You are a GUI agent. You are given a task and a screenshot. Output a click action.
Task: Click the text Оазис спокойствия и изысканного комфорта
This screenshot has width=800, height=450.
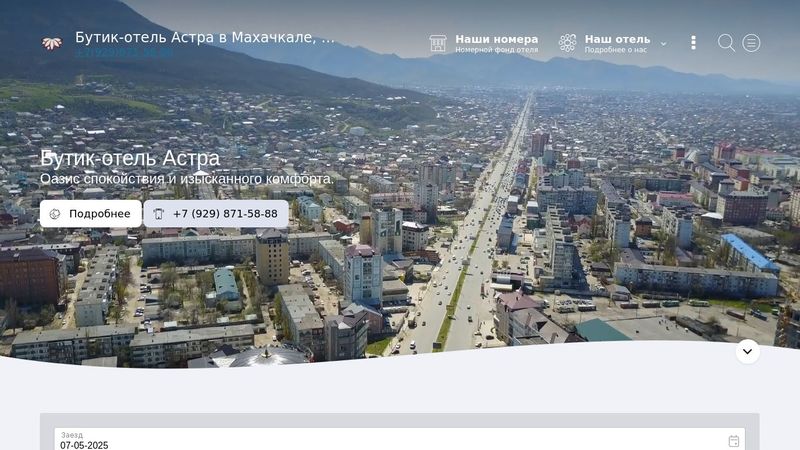click(x=187, y=179)
